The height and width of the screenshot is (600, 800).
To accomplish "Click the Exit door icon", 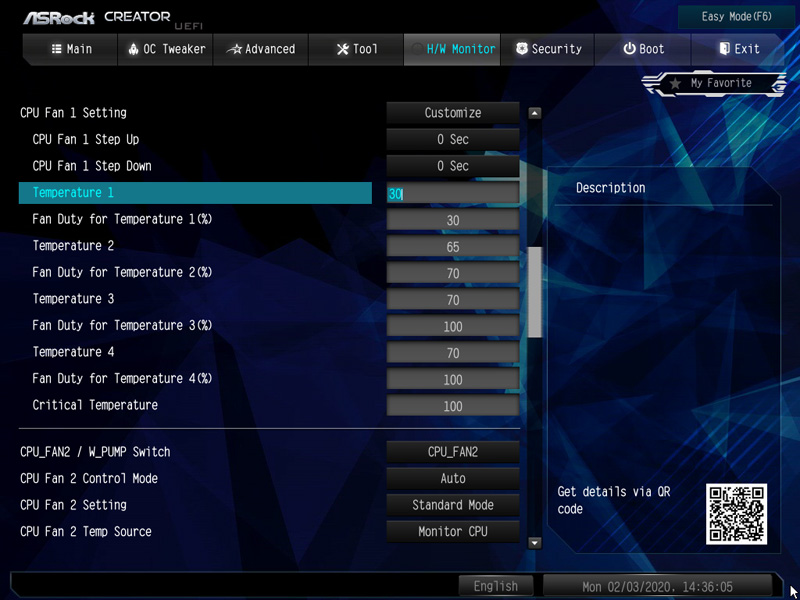I will (x=724, y=49).
